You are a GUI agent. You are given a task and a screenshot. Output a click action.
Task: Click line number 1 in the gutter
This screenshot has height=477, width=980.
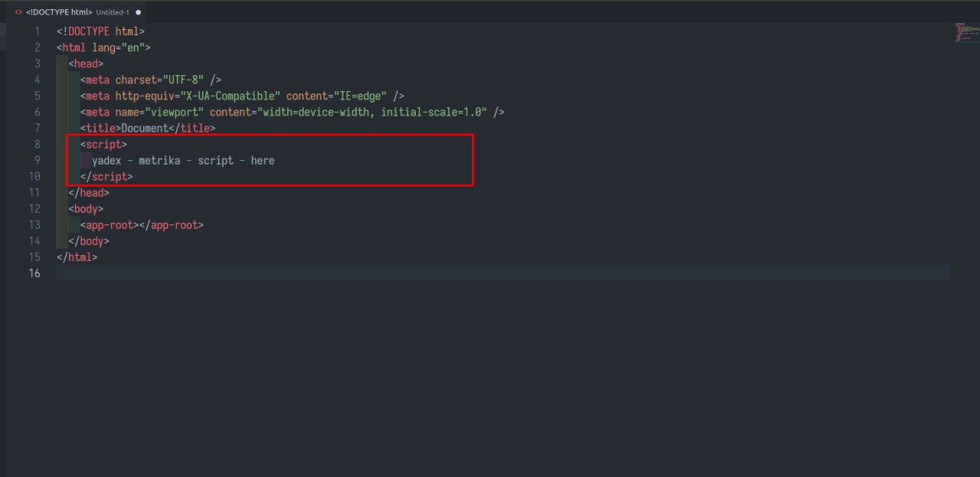(x=37, y=31)
